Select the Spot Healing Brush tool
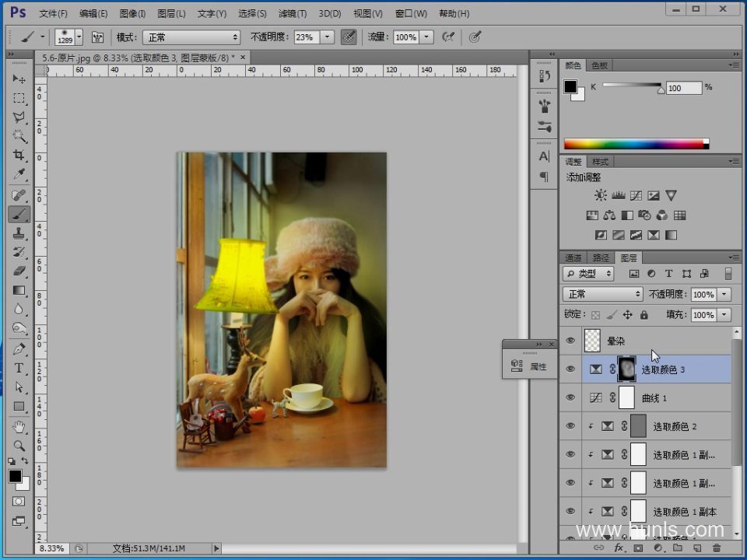The height and width of the screenshot is (560, 747). 19,195
